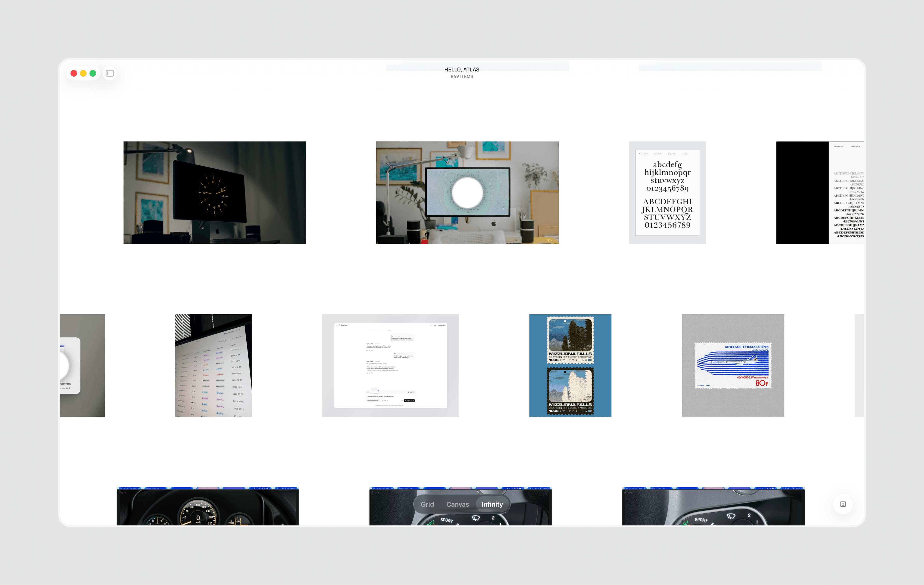Screen dimensions: 924x585
Task: Open the Data Agent chat interface thumbnail
Action: click(x=391, y=366)
